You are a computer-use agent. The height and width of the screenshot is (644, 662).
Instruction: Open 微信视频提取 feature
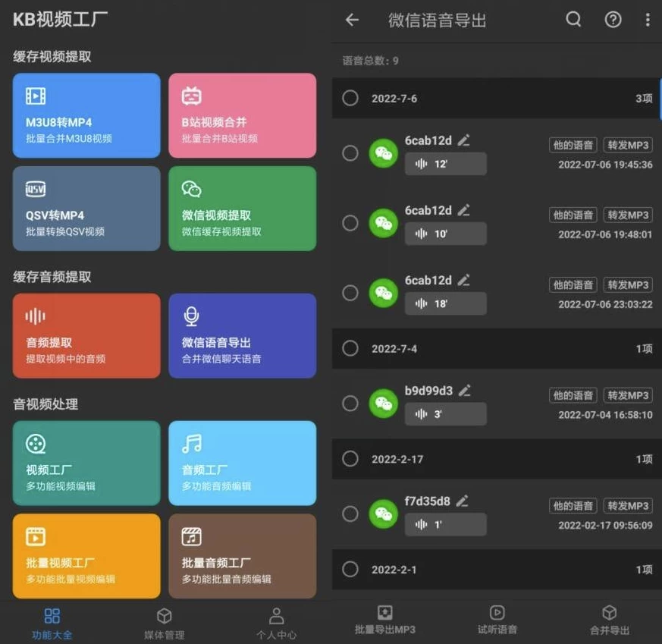point(242,209)
